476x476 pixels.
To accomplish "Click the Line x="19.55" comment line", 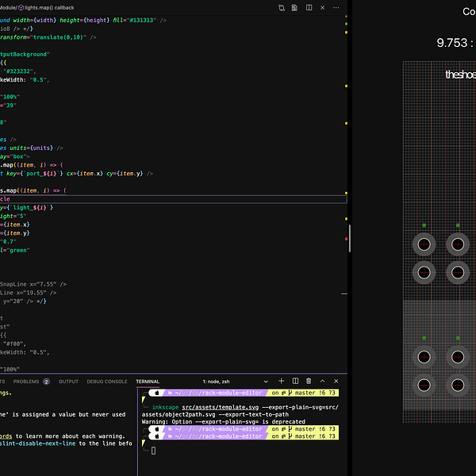I will pos(29,293).
